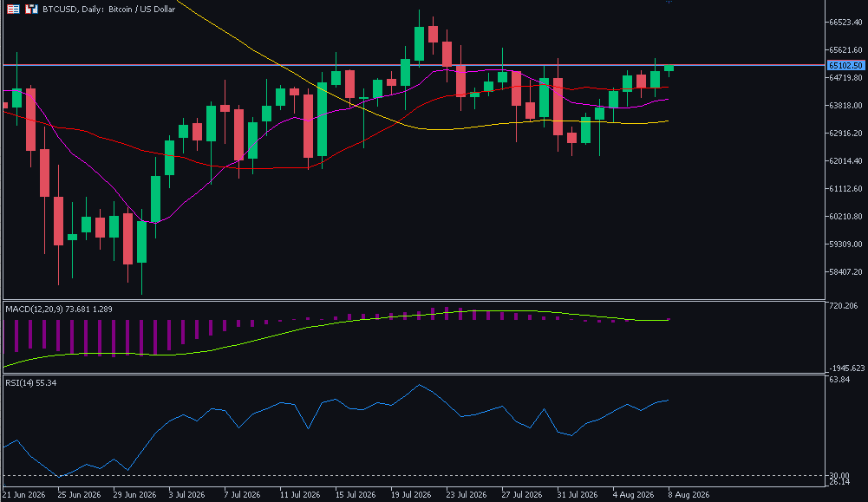Click the 3 Jul 2026 date label
The height and width of the screenshot is (502, 868).
186,494
